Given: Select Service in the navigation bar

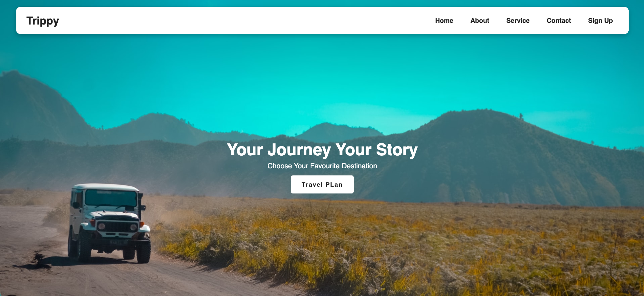Looking at the screenshot, I should 518,20.
